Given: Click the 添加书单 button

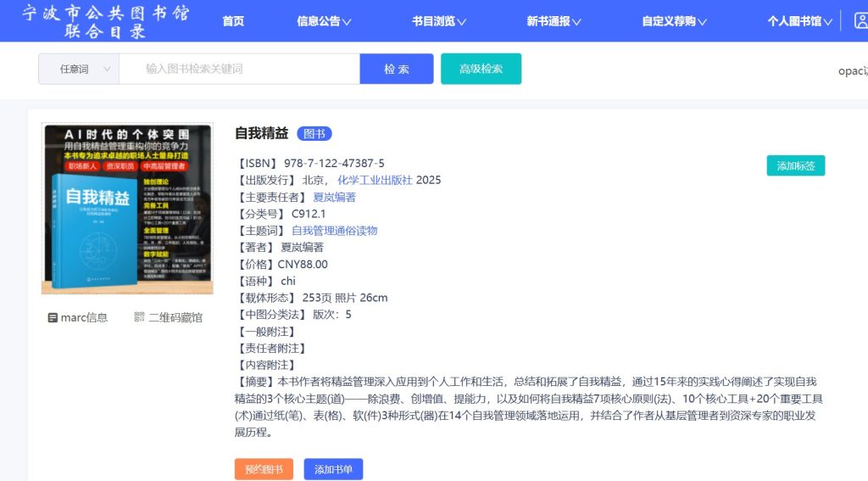Looking at the screenshot, I should coord(332,469).
